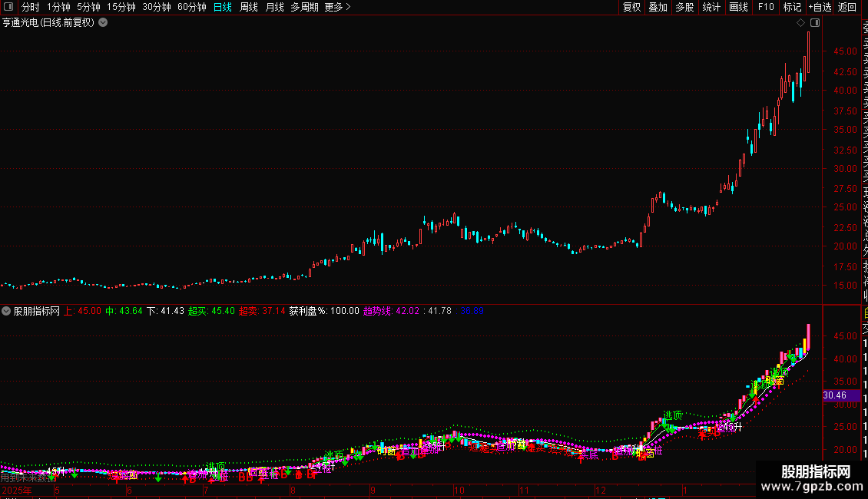Image resolution: width=868 pixels, height=499 pixels.
Task: Select the 15分钟 period
Action: (121, 7)
